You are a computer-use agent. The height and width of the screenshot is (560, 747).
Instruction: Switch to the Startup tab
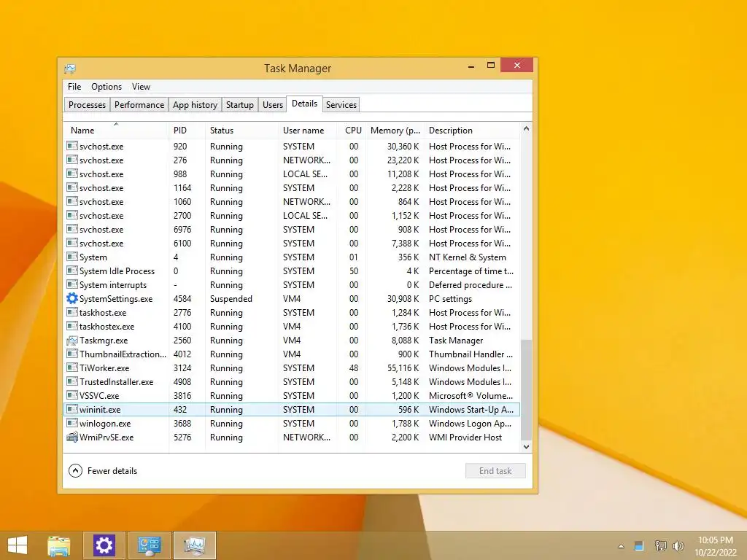[x=239, y=105]
